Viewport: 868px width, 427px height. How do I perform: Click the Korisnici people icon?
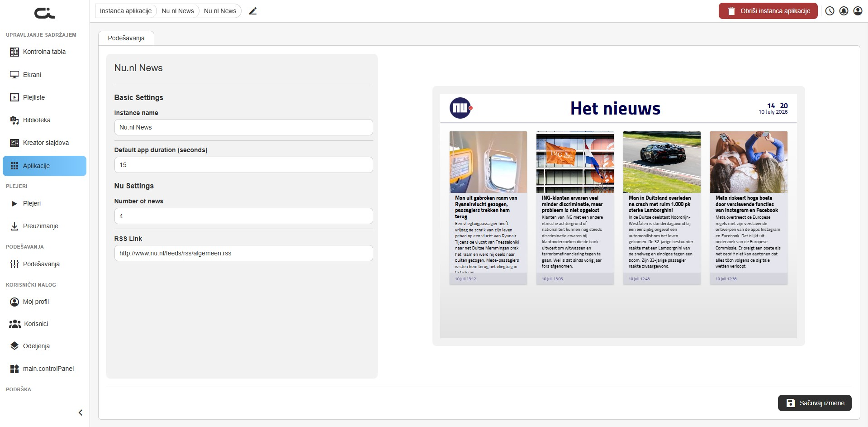click(x=15, y=324)
